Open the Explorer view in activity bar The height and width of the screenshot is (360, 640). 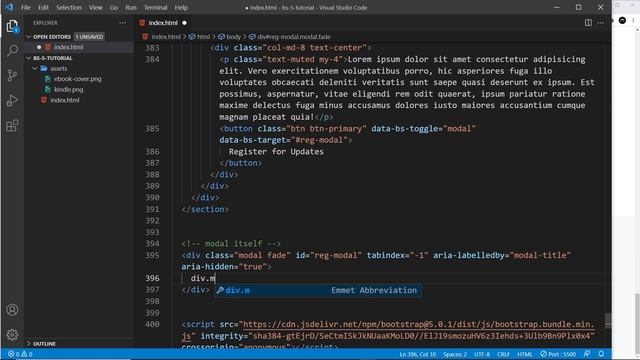coord(12,27)
